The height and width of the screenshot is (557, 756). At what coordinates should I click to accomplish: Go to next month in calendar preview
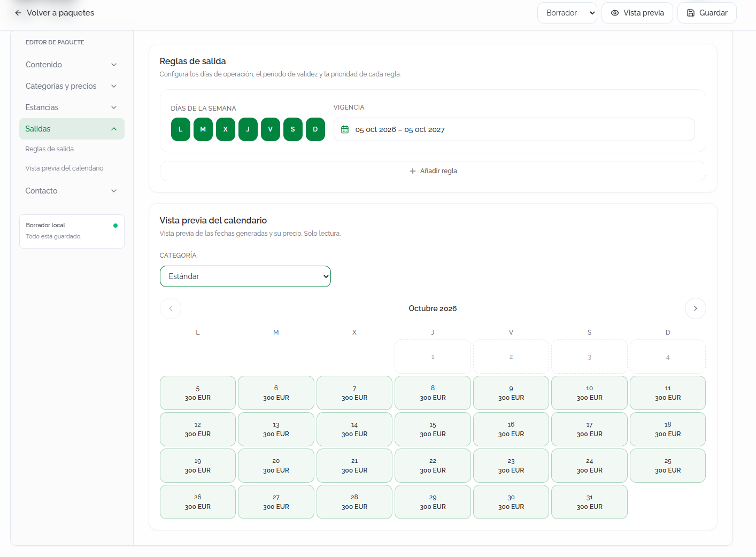coord(695,308)
